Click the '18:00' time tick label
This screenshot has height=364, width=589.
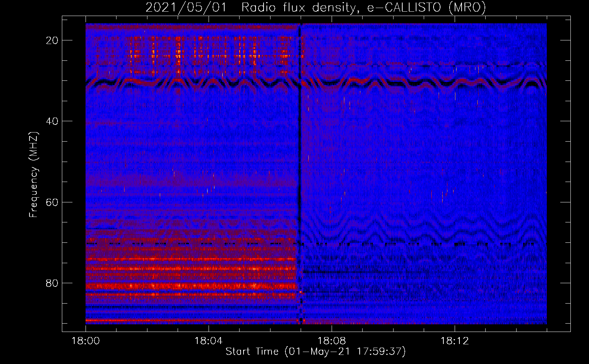pos(86,341)
